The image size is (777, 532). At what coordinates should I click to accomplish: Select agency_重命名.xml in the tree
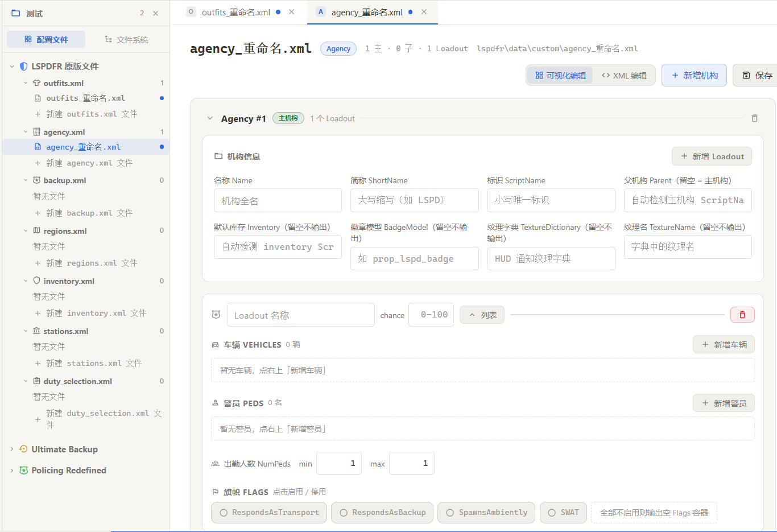point(85,147)
